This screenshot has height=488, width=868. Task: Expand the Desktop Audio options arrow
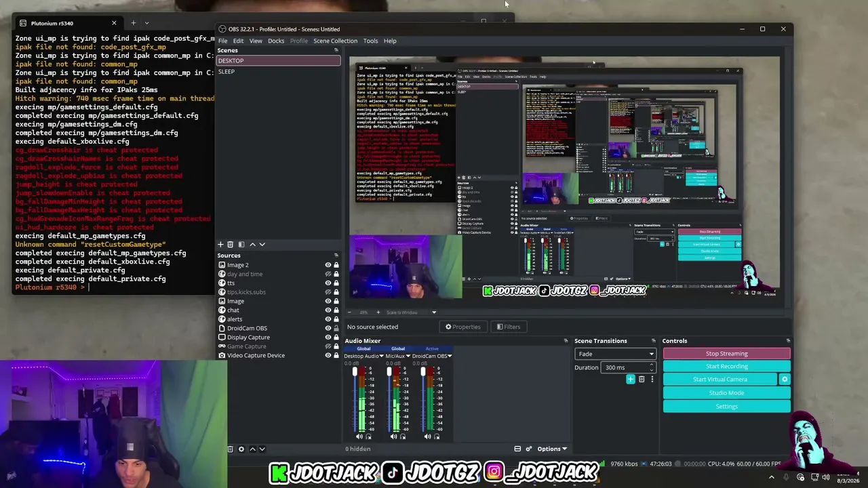pyautogui.click(x=381, y=356)
